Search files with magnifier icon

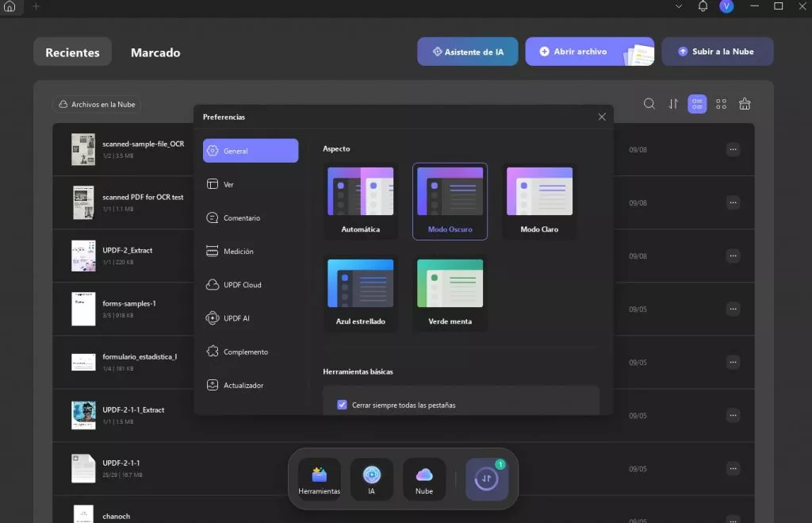click(649, 104)
